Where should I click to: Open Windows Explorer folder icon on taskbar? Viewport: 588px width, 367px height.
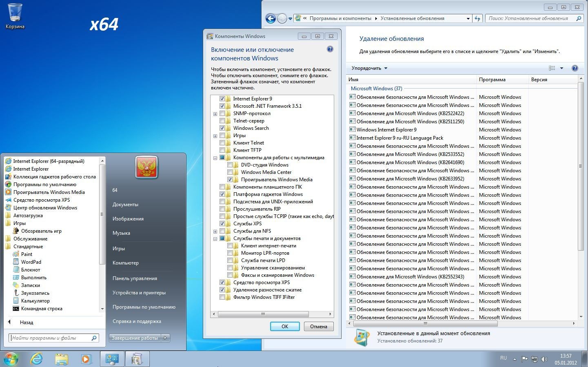tap(62, 359)
